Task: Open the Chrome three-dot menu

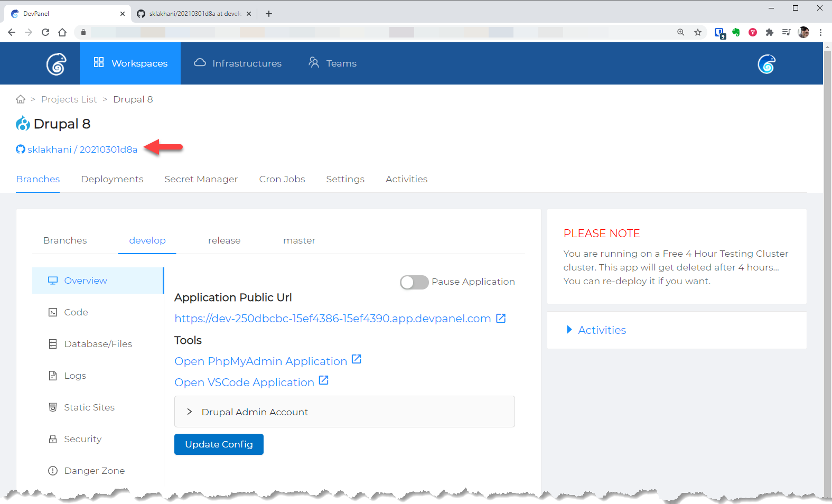Action: click(x=820, y=32)
